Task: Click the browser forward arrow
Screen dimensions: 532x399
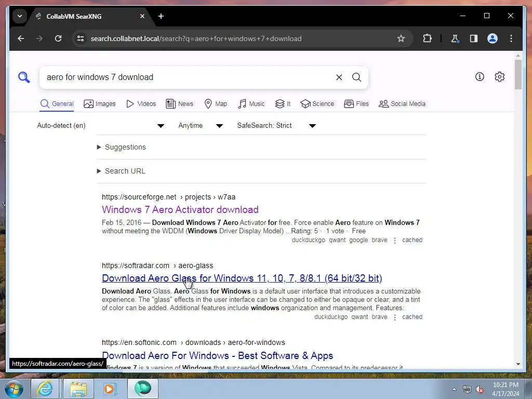Action: (39, 38)
